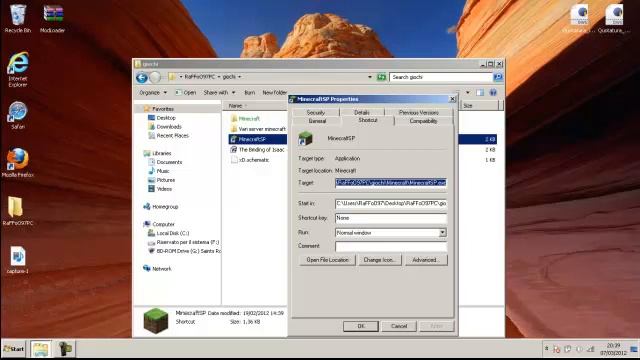Open the change view dropdown arrow in toolbar
Image resolution: width=640 pixels, height=360 pixels.
(468, 93)
